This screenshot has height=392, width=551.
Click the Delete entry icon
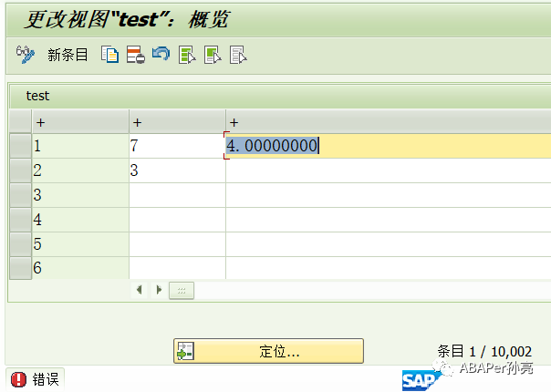(x=136, y=55)
